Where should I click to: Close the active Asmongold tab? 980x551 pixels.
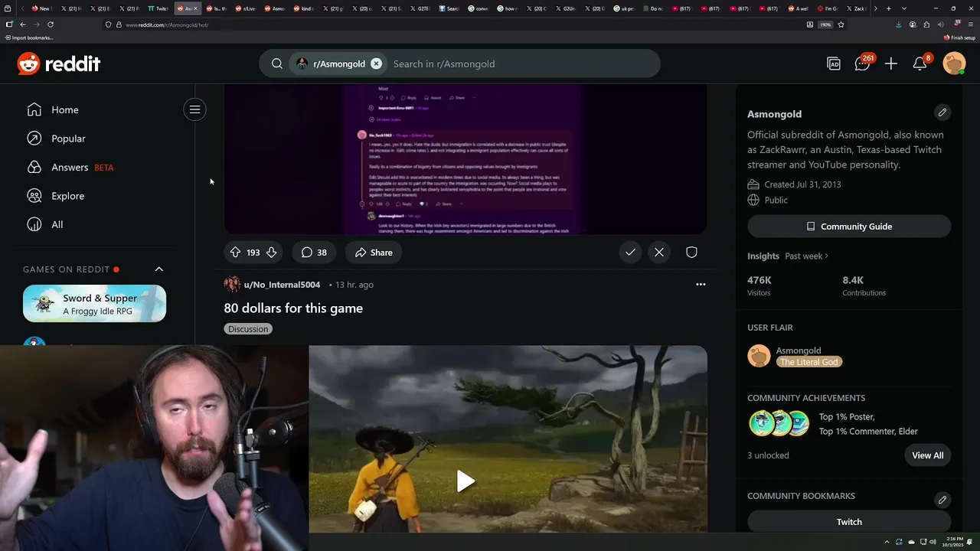click(x=196, y=8)
